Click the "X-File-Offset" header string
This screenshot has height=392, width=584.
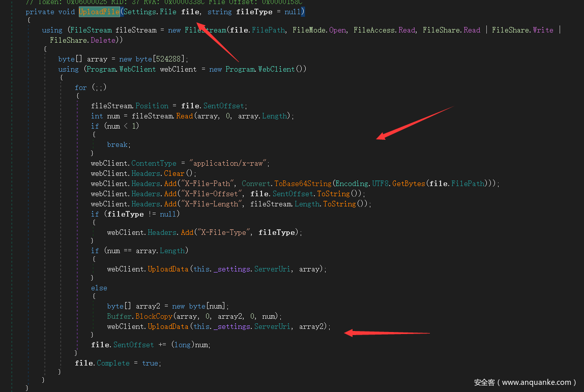212,194
